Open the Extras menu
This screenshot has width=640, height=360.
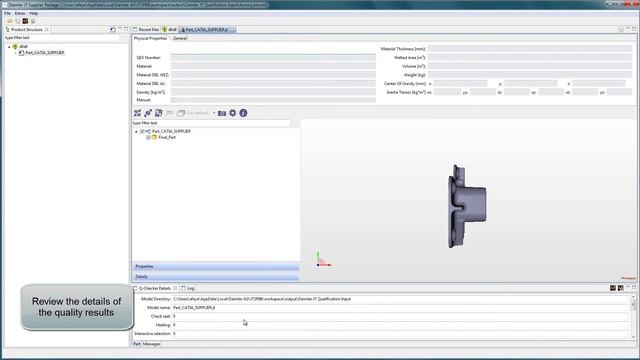tap(20, 13)
